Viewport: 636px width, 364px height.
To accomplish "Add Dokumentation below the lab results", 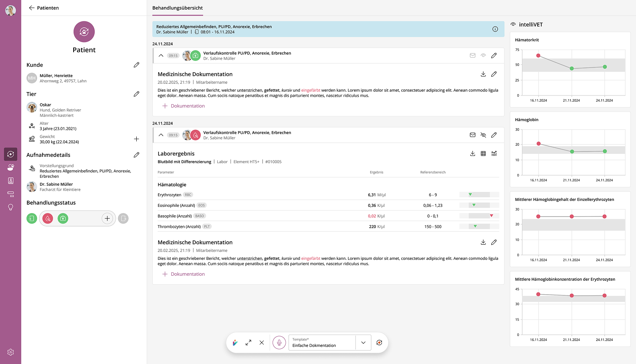I will (x=183, y=274).
